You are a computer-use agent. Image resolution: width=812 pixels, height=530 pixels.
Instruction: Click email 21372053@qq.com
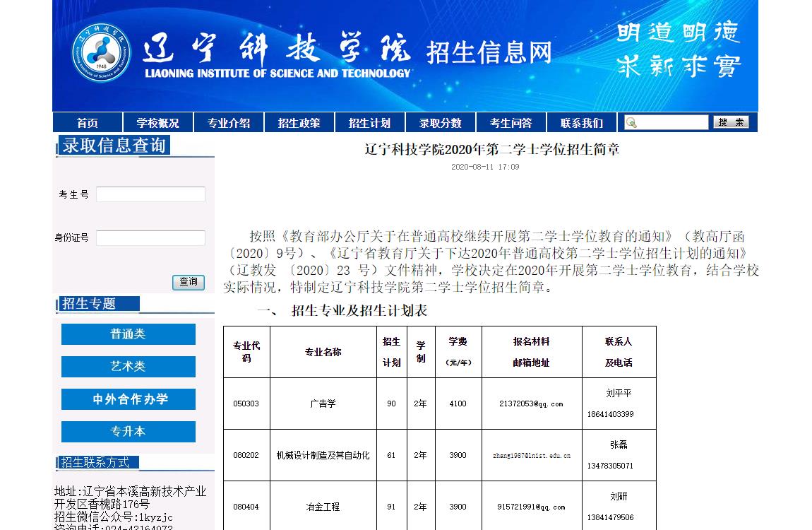(x=531, y=404)
